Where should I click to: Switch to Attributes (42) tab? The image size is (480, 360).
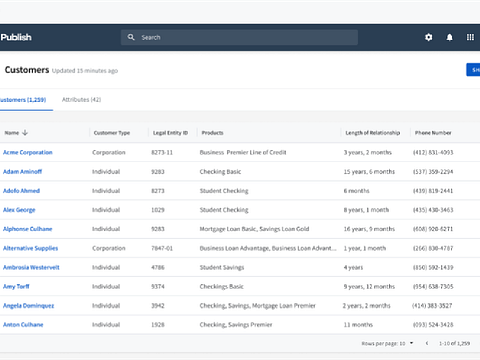coord(81,100)
